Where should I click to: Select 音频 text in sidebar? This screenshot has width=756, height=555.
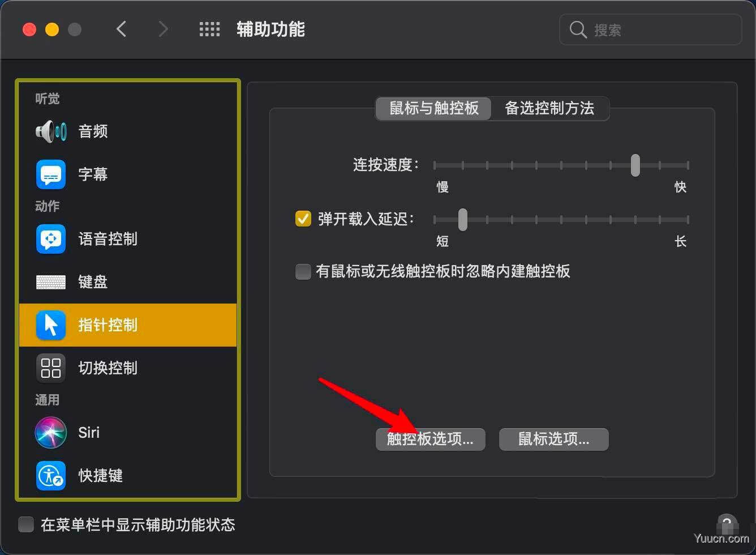click(x=93, y=131)
